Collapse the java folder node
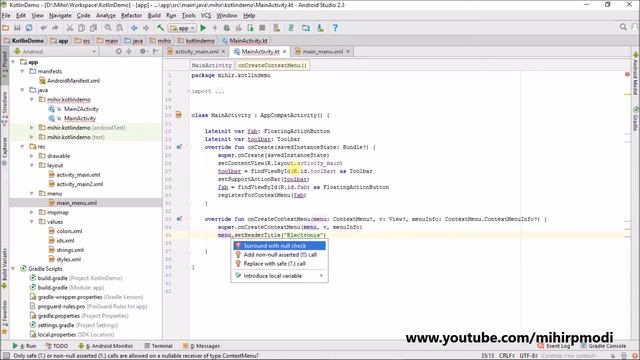 point(23,90)
